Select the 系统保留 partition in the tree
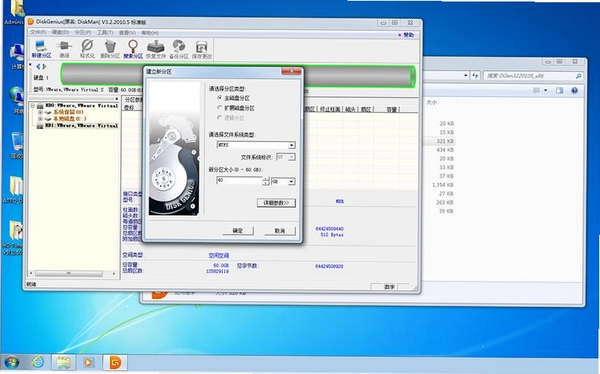 [68, 112]
